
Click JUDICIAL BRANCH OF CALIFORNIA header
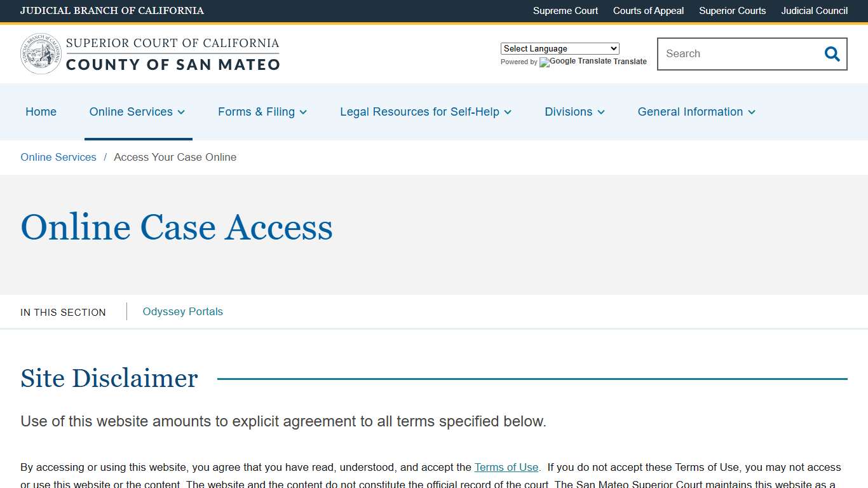click(112, 11)
